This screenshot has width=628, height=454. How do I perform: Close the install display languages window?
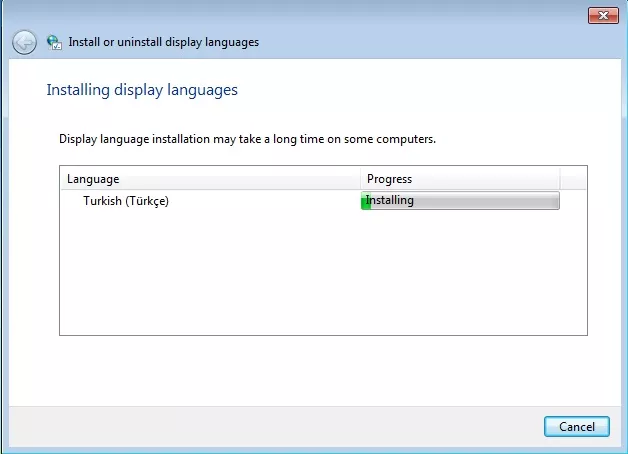coord(603,16)
